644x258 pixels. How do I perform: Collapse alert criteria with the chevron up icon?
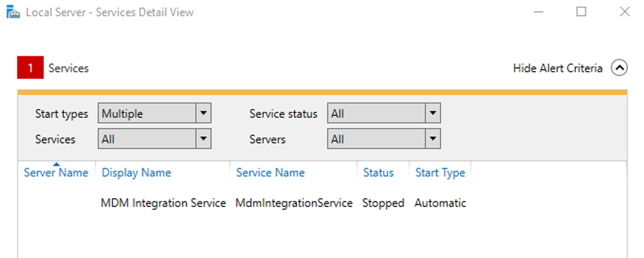pos(619,68)
